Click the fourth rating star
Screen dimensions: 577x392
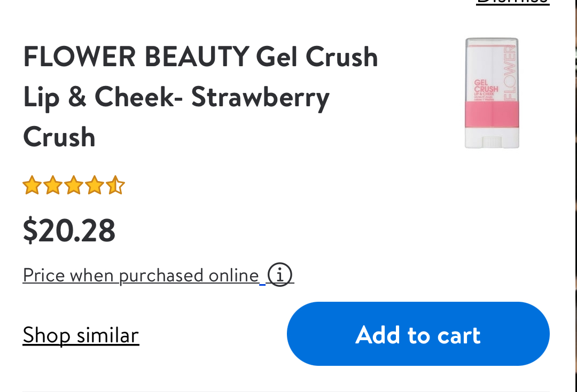pos(95,185)
